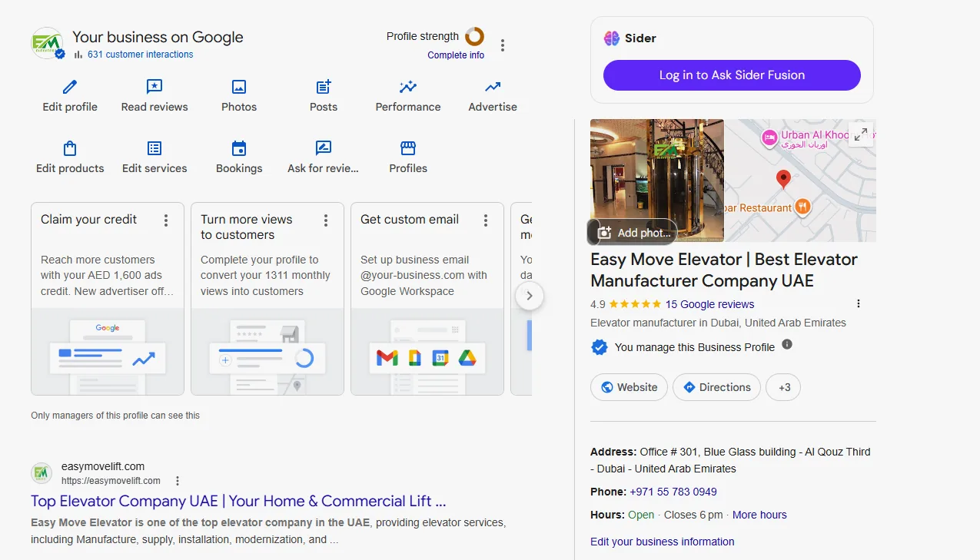Open options menu for easymovelift.com result

[x=178, y=481]
